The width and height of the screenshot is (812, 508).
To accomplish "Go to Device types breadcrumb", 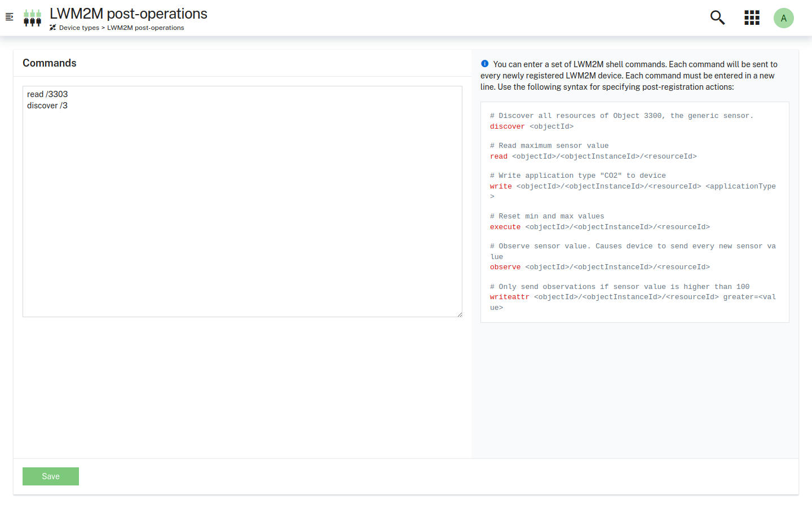I will tap(79, 28).
